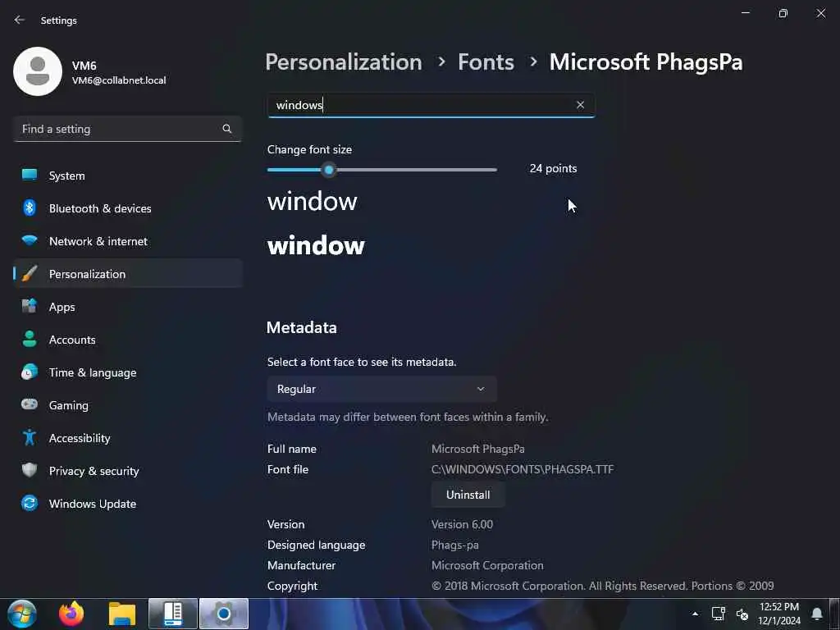Go back using the arrow icon
This screenshot has height=630, width=840.
pos(20,20)
